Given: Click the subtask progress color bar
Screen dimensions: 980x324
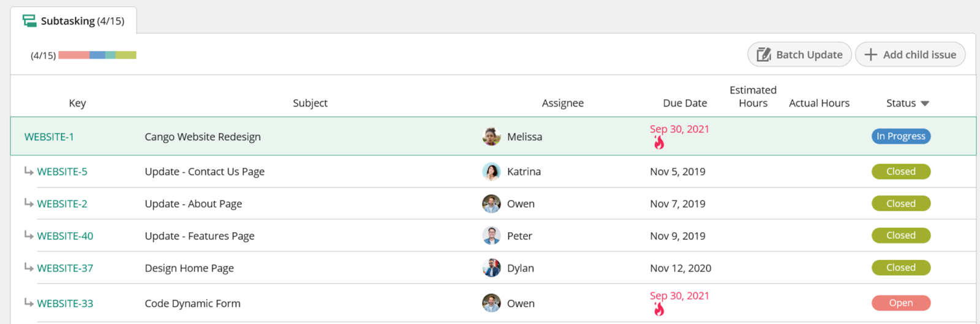Looking at the screenshot, I should 97,55.
